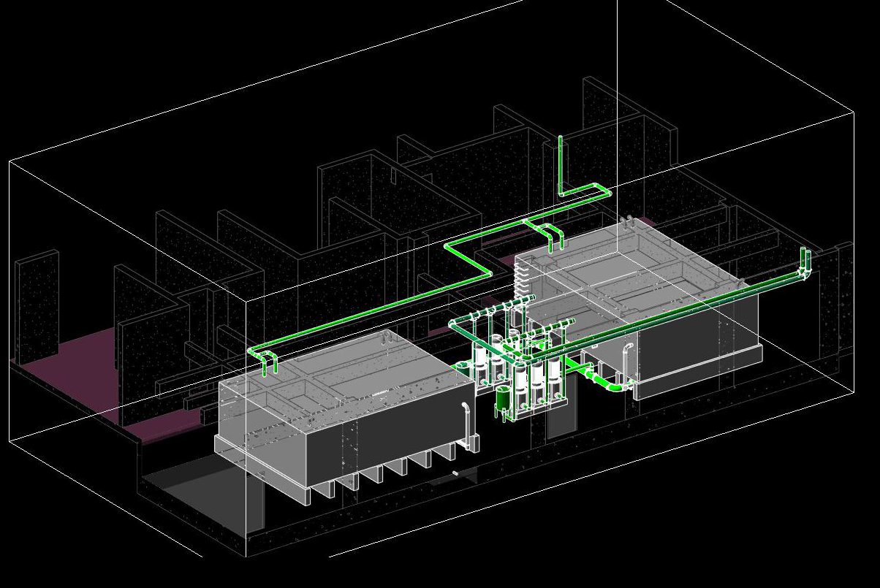The image size is (880, 588).
Task: Click the ladder rungs on right tank corner
Action: pyautogui.click(x=520, y=281)
